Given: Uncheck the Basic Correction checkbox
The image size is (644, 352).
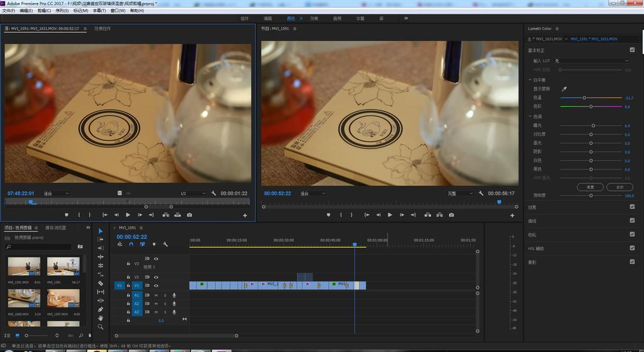Looking at the screenshot, I should [632, 50].
